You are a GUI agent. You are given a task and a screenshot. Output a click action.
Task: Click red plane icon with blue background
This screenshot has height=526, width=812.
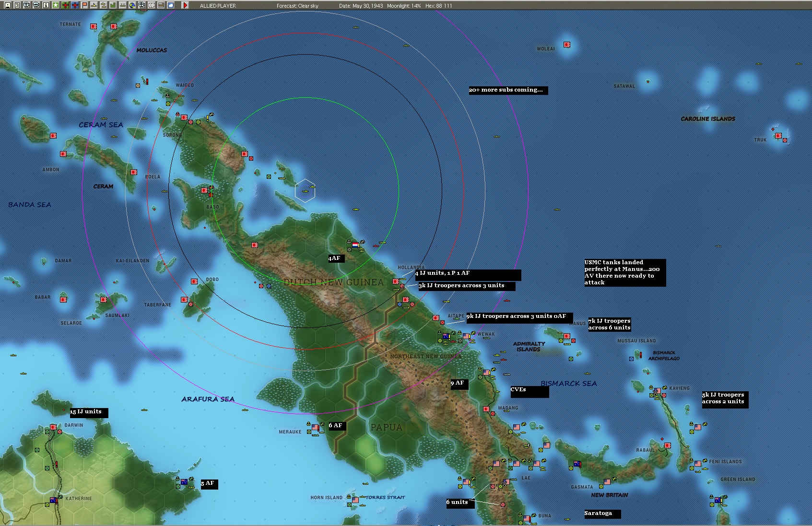(x=75, y=5)
